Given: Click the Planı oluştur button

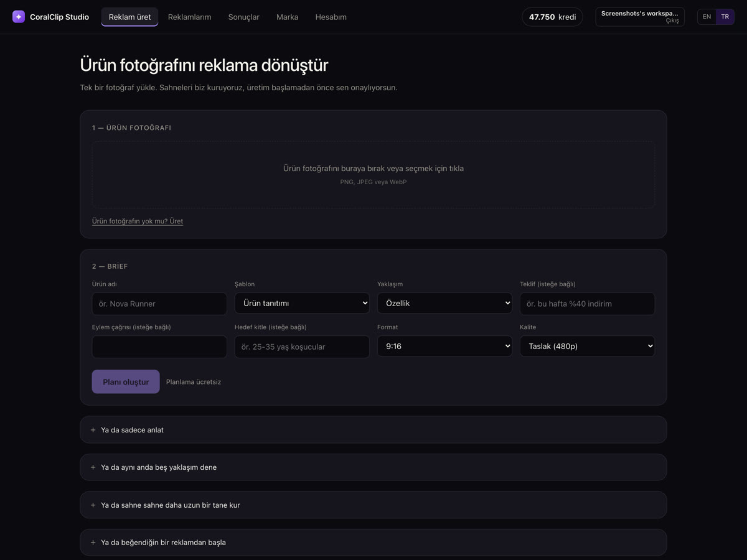Looking at the screenshot, I should 126,381.
